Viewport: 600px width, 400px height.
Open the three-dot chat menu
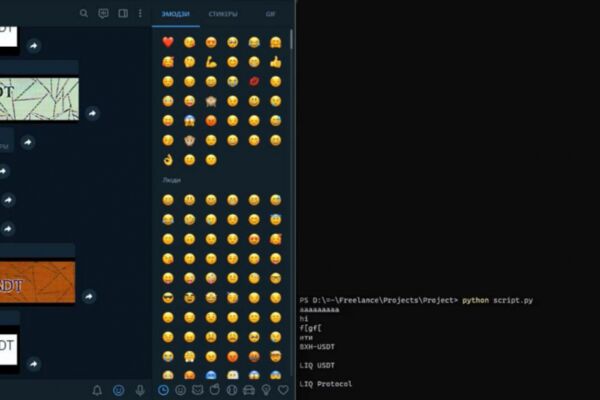point(140,14)
